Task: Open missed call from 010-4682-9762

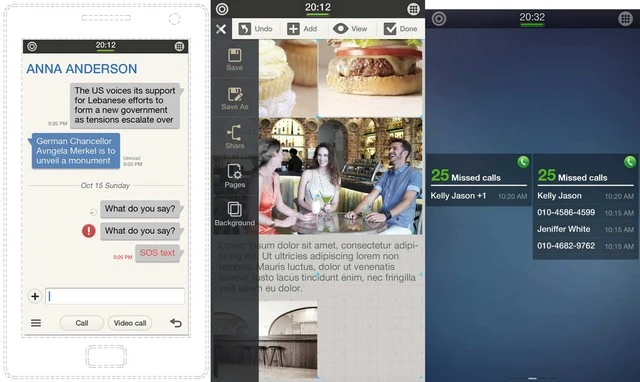Action: [x=585, y=246]
